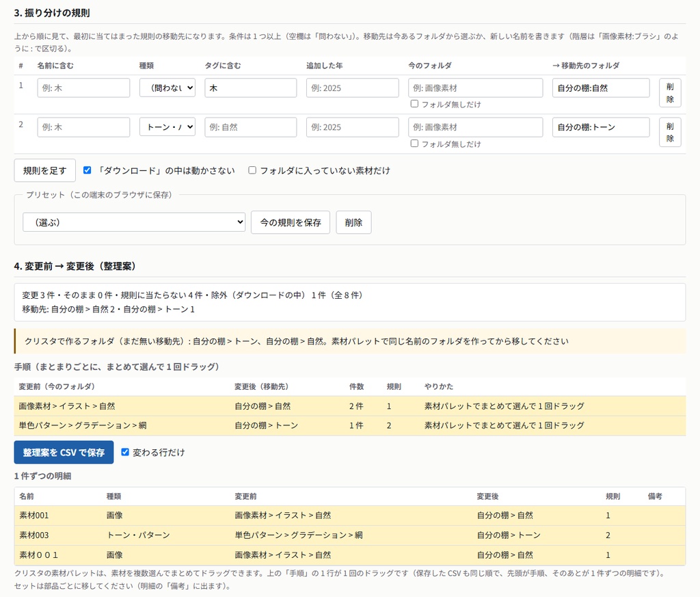Select step row '単色パターン > グラデーション > 網'

[350, 425]
